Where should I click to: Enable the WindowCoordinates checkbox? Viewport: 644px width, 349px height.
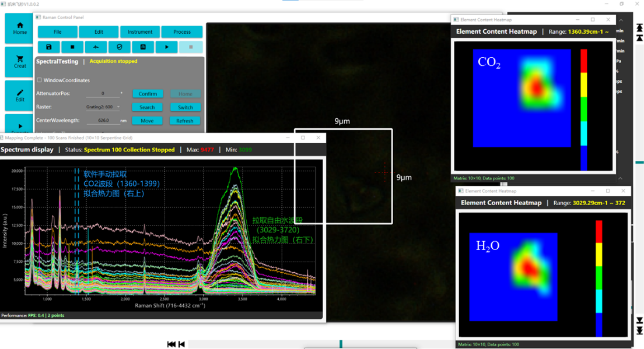40,80
